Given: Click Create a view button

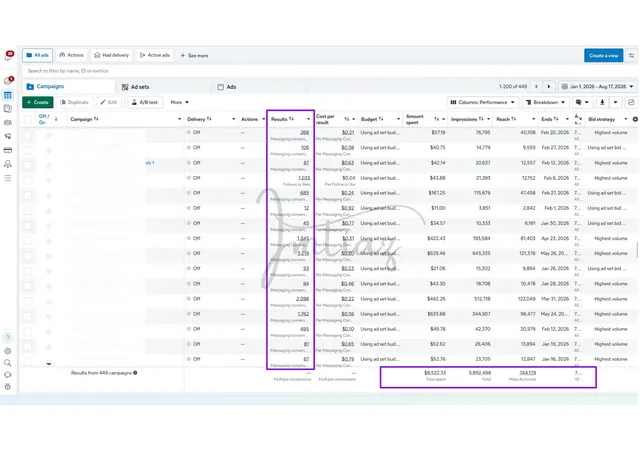Looking at the screenshot, I should 603,56.
